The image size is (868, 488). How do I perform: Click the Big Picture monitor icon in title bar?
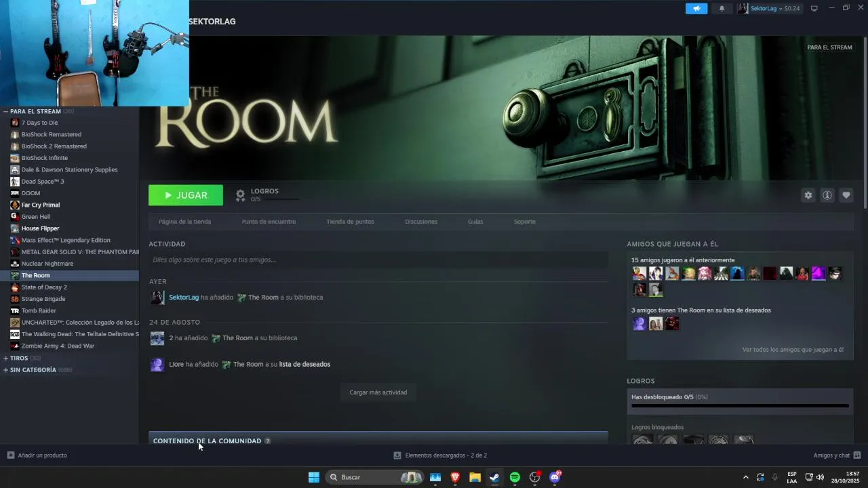click(x=814, y=8)
